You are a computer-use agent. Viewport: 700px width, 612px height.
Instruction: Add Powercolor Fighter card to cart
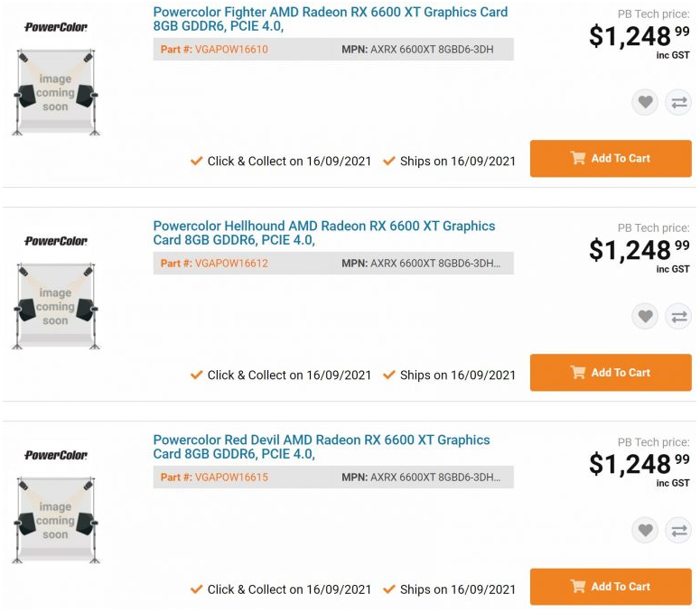click(x=611, y=158)
